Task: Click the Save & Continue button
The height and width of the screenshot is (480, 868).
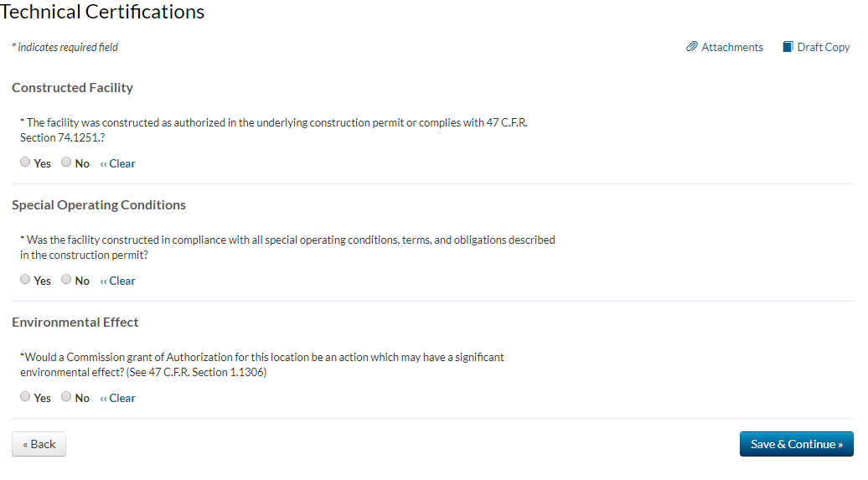Action: pyautogui.click(x=796, y=444)
